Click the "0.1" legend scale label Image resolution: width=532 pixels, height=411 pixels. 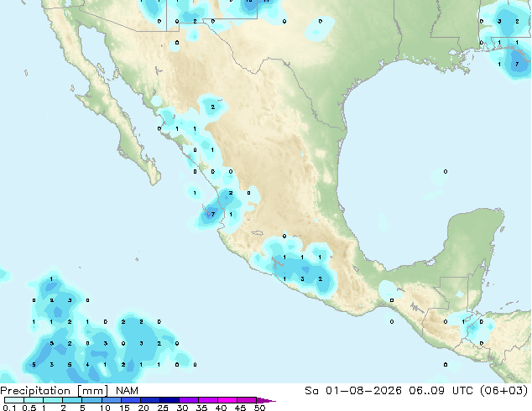(x=9, y=408)
